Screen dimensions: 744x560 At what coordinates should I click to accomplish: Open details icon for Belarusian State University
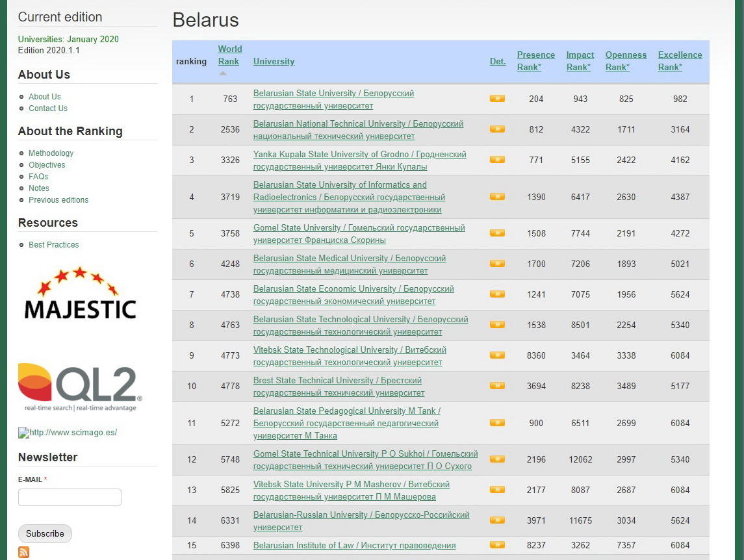(497, 99)
